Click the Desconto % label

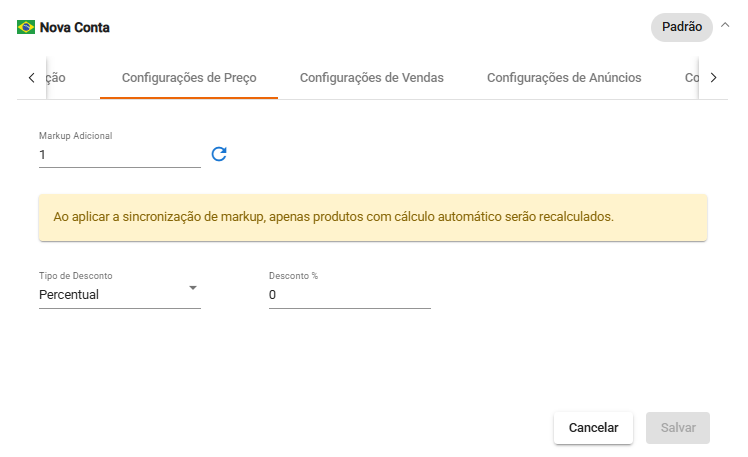click(294, 275)
